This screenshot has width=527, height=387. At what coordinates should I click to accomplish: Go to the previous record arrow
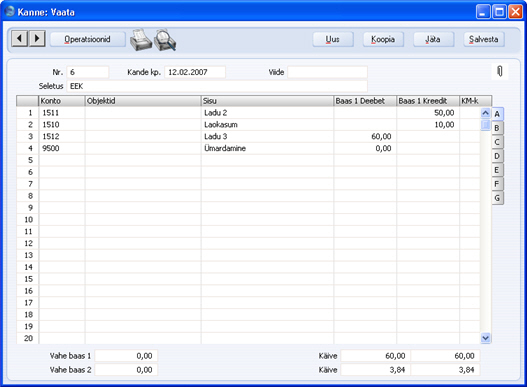19,39
